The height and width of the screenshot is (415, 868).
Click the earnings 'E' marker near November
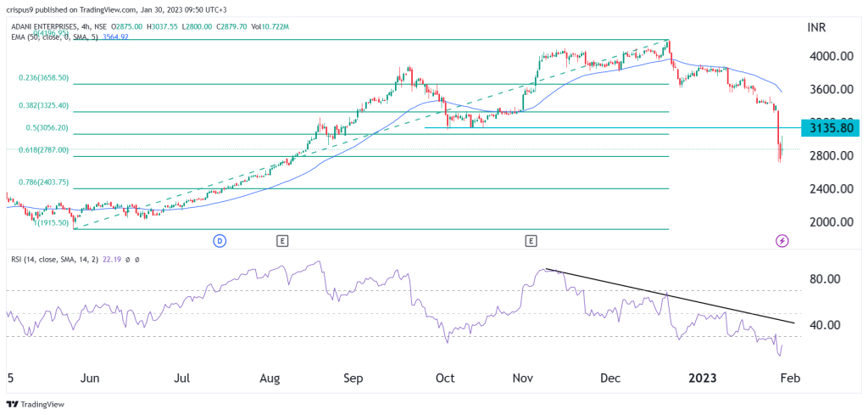coord(531,240)
